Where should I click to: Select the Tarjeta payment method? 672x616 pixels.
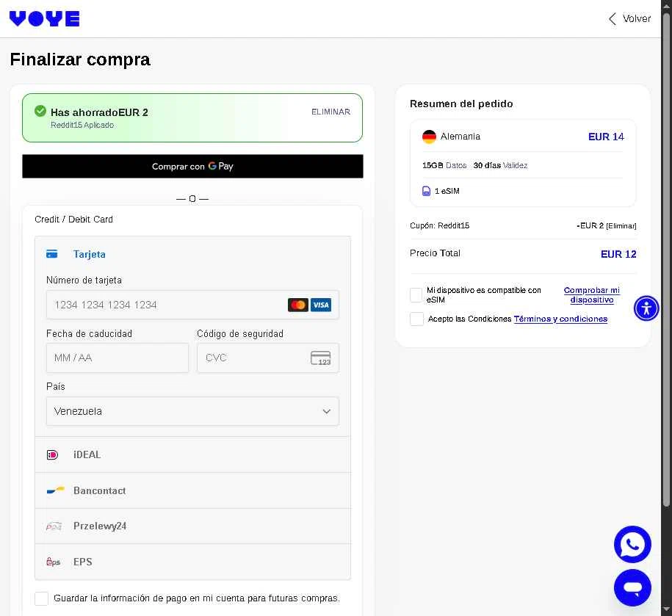tap(192, 254)
